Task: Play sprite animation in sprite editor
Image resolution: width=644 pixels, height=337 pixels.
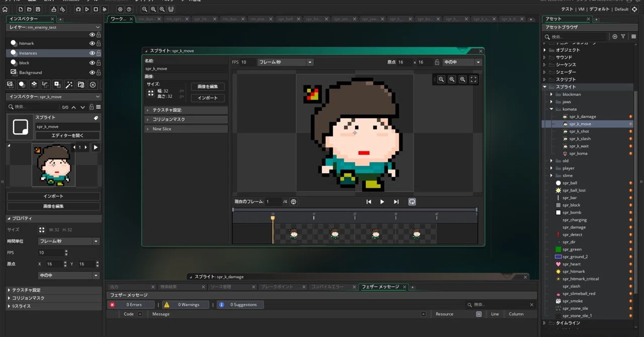Action: [x=382, y=202]
